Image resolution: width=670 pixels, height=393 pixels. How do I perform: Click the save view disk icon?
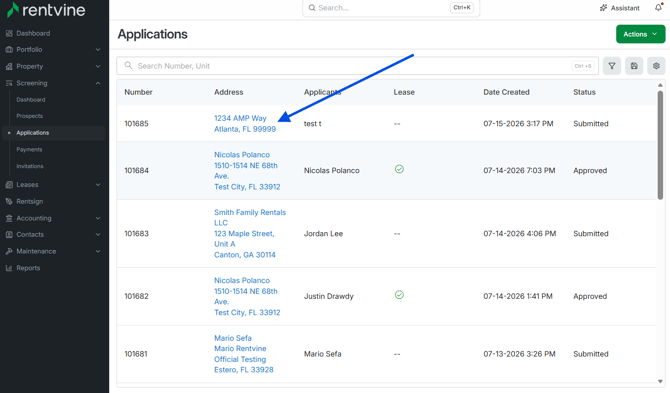(x=634, y=66)
